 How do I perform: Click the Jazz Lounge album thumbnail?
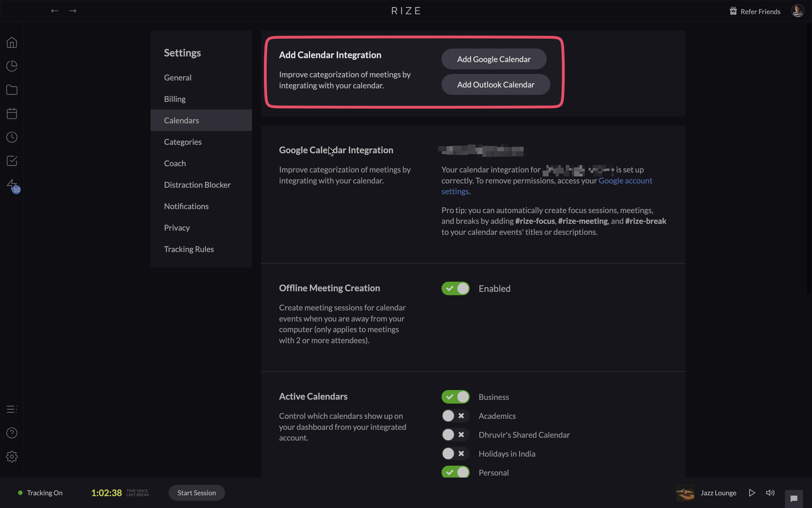(x=685, y=492)
